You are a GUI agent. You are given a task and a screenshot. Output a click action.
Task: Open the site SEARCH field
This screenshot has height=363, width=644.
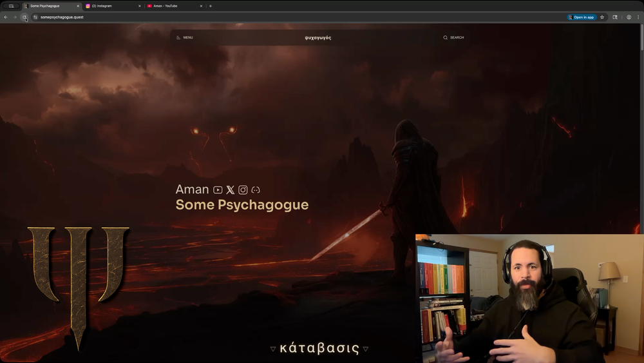click(x=453, y=37)
